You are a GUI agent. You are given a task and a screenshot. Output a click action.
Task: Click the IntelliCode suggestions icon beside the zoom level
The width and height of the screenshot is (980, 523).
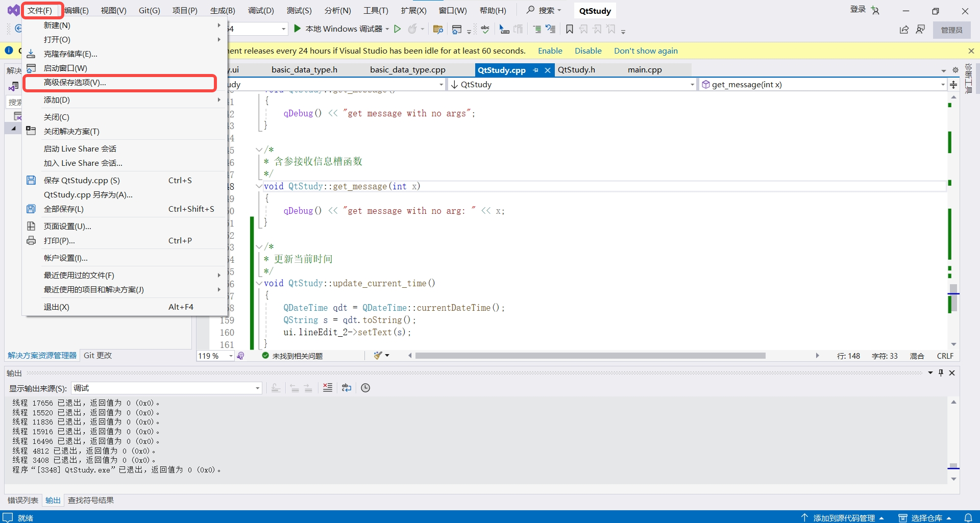point(241,356)
